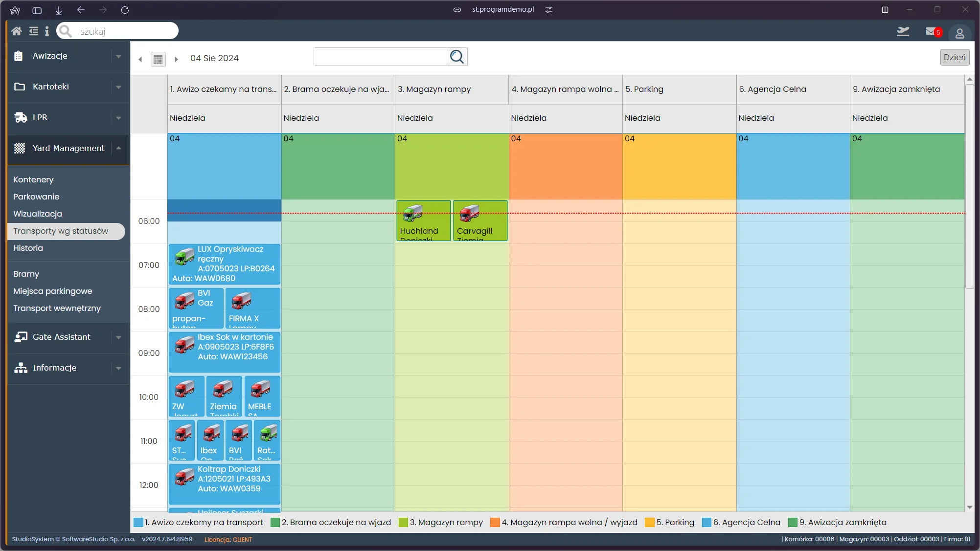The height and width of the screenshot is (551, 980).
Task: Click the magnifier search button beside the filter field
Action: 457,57
